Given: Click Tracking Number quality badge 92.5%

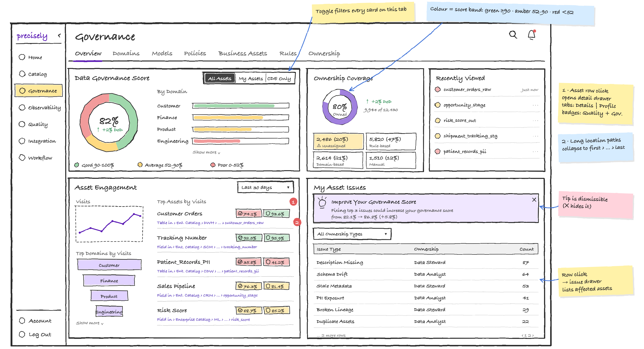Looking at the screenshot, I should tap(248, 238).
